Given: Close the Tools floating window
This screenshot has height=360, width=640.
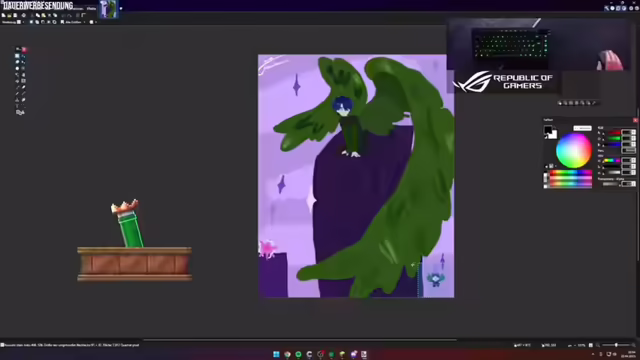Looking at the screenshot, I should point(24,49).
